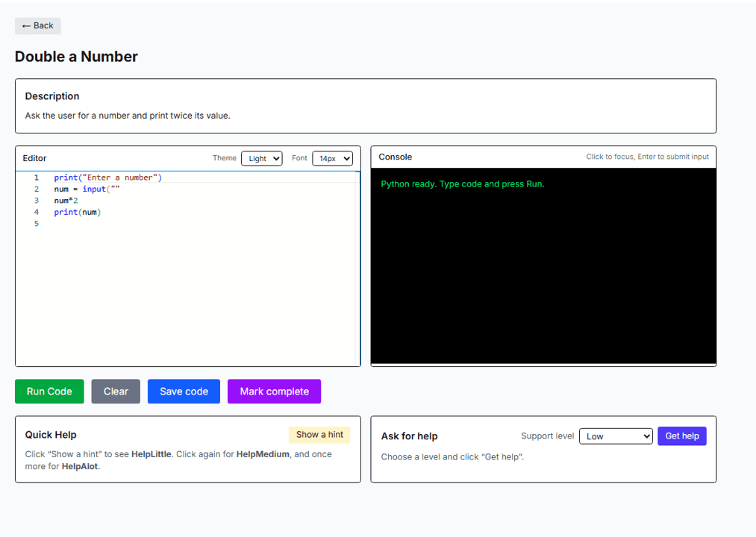
Task: Save the current code
Action: coord(184,391)
